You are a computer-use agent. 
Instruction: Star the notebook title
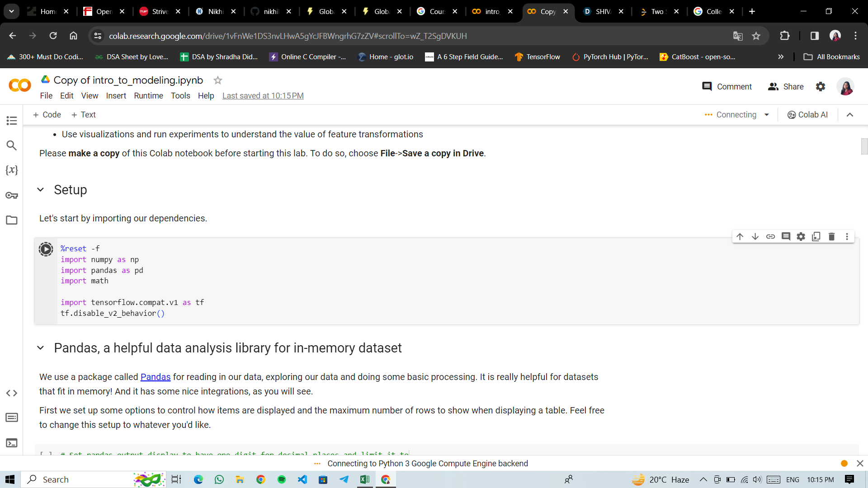pos(217,80)
